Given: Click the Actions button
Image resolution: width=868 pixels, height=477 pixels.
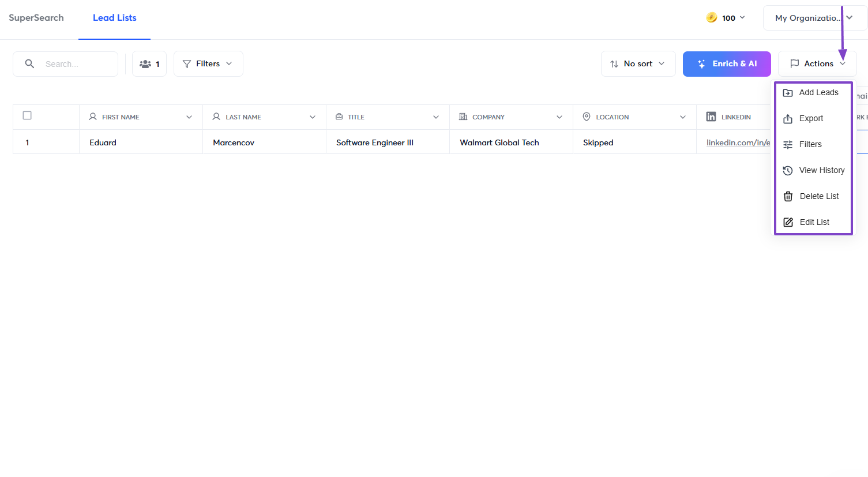Looking at the screenshot, I should point(817,64).
